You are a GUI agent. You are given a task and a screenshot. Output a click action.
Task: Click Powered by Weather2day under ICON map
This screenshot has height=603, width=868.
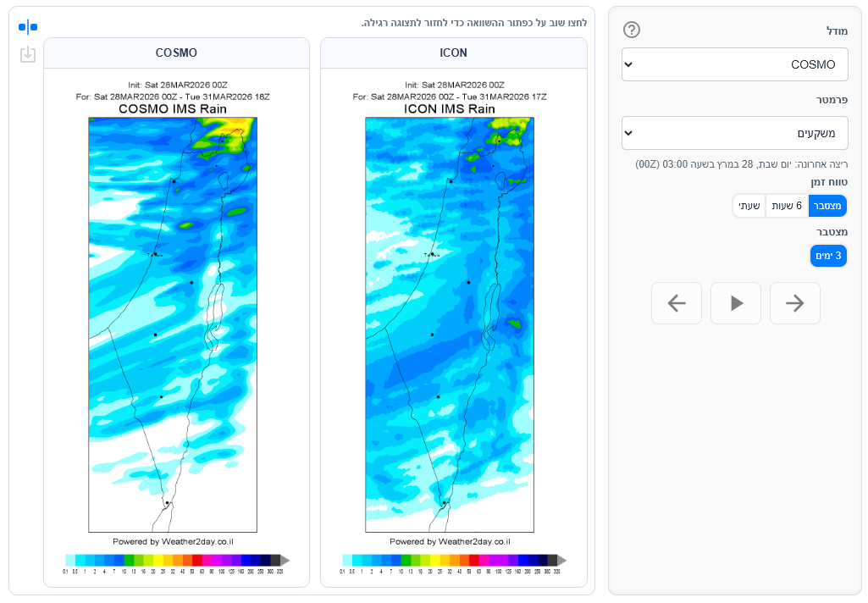coord(450,541)
